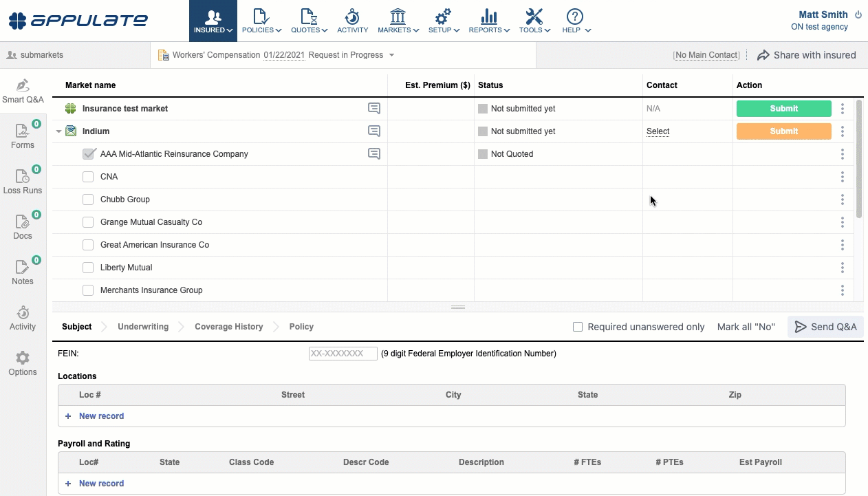Screen dimensions: 868x496
Task: Open the ON test agency link
Action: click(x=819, y=27)
